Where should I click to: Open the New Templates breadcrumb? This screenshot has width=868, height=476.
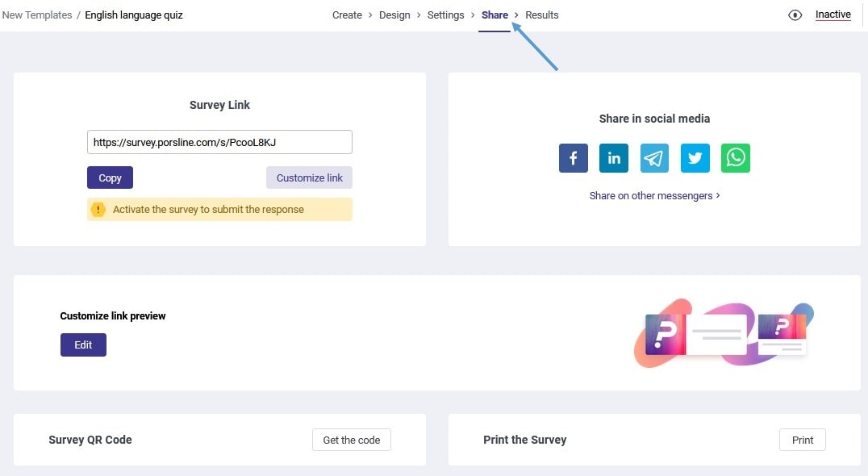pyautogui.click(x=37, y=15)
